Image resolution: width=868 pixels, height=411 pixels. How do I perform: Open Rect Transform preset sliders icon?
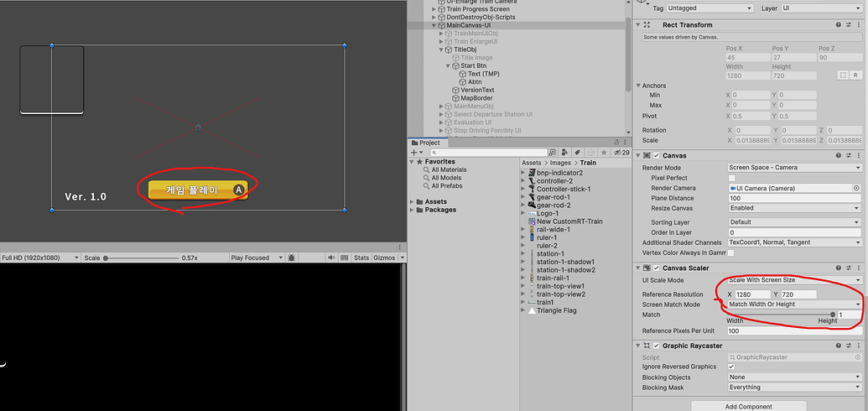[849, 25]
